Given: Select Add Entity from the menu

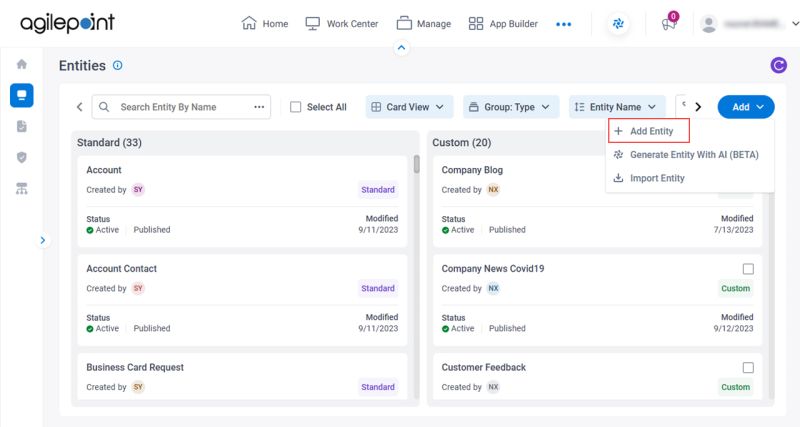Looking at the screenshot, I should coord(649,131).
